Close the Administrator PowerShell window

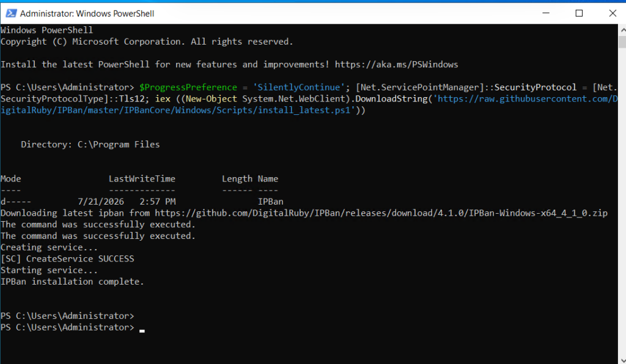click(613, 13)
